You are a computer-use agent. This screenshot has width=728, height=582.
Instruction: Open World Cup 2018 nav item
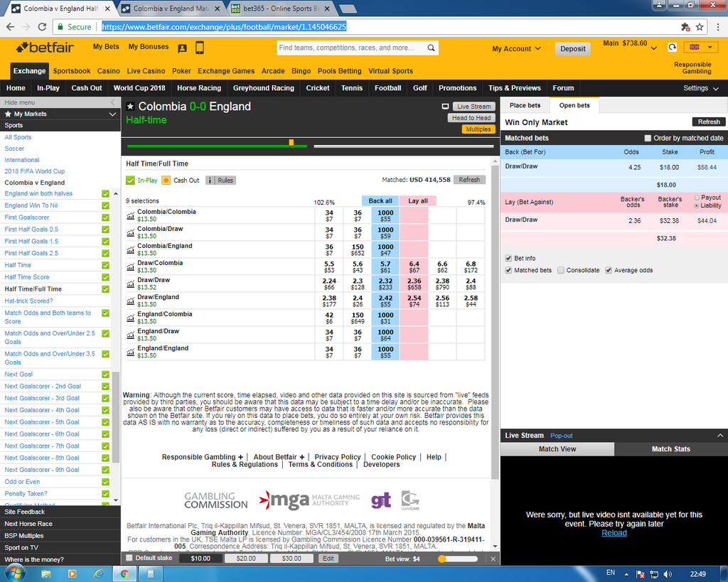(x=139, y=88)
